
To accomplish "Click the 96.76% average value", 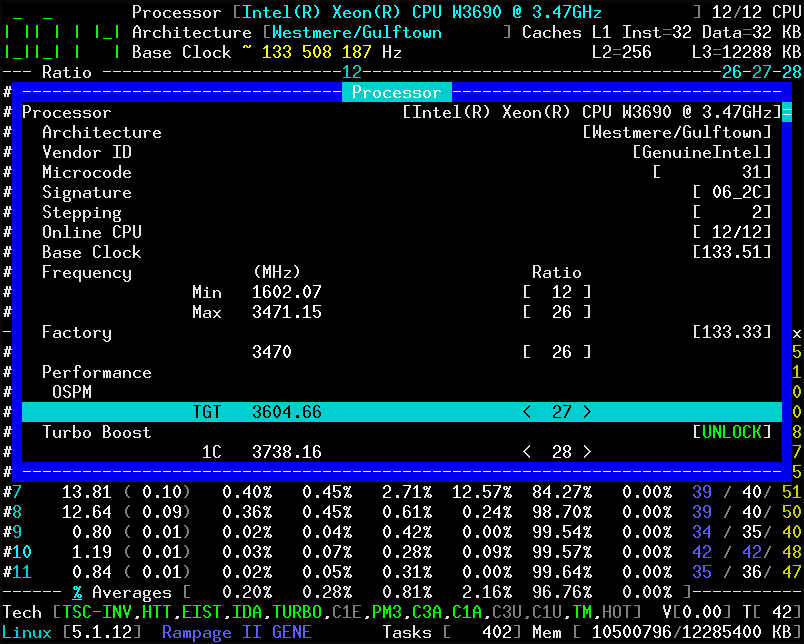I will [562, 592].
